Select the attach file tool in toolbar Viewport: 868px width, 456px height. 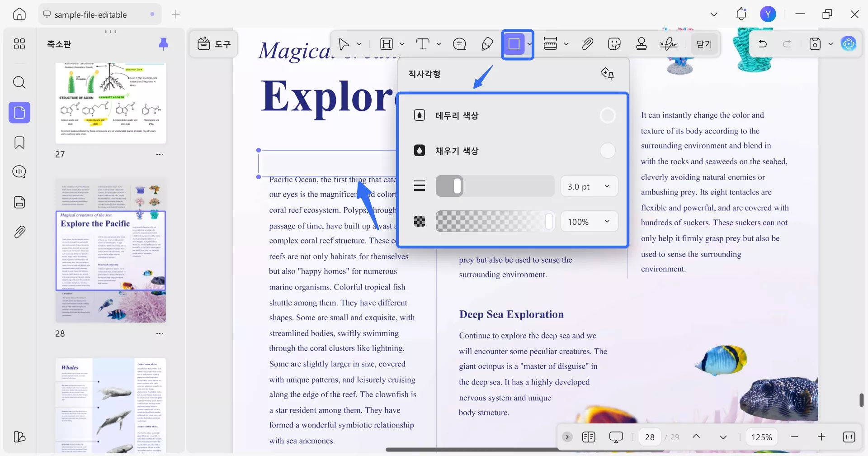(588, 44)
